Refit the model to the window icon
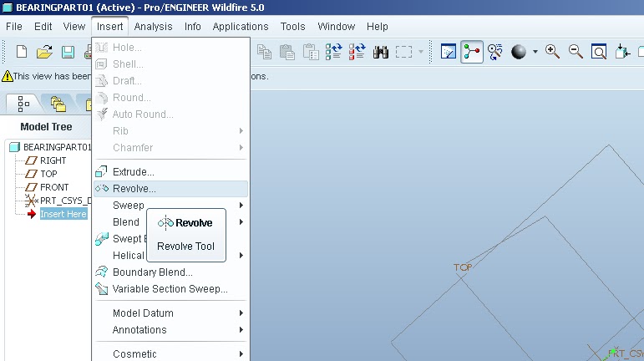 click(x=599, y=52)
